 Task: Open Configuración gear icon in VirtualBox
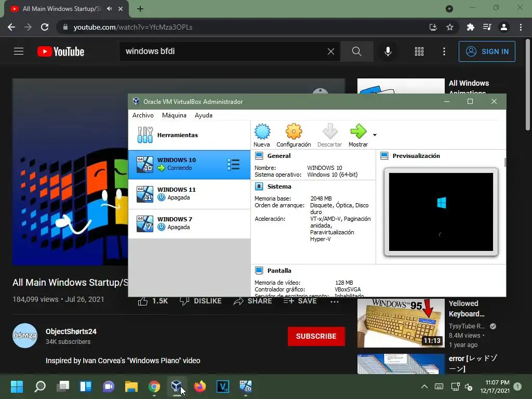coord(294,131)
